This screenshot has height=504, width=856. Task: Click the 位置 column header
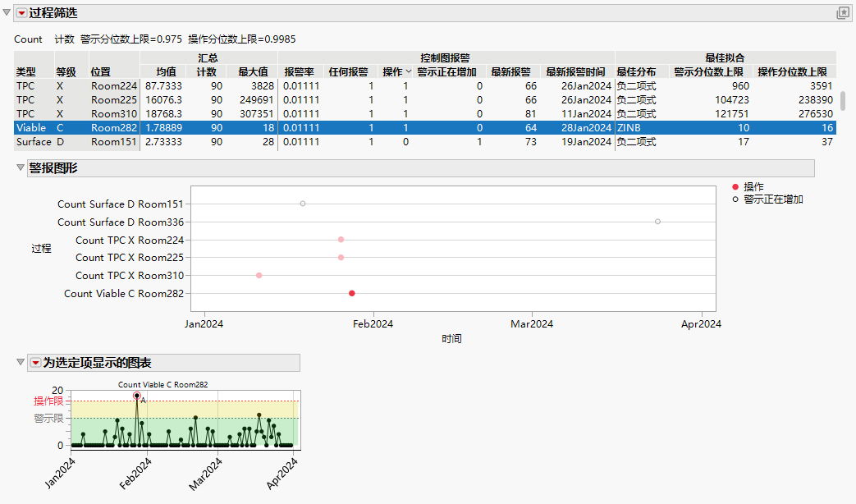(100, 72)
